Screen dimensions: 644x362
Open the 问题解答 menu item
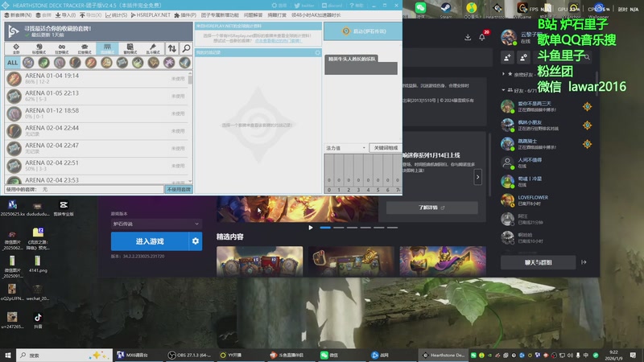[x=253, y=15]
